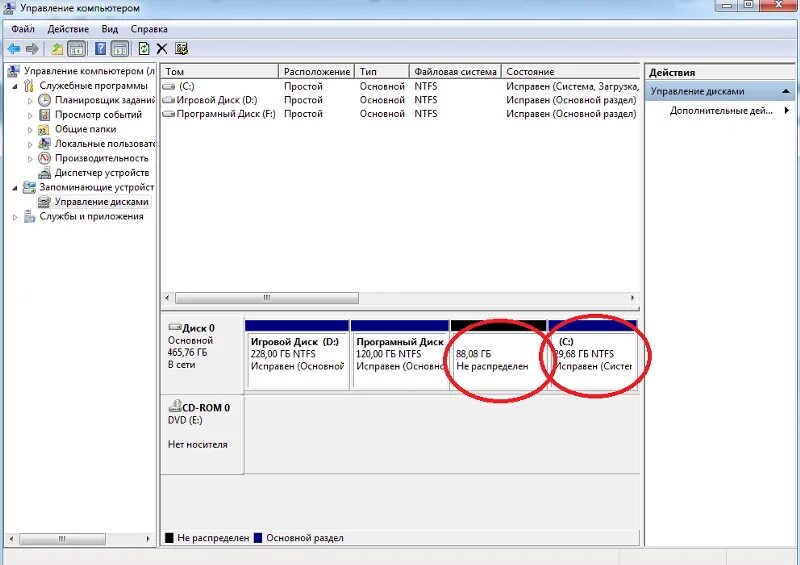Viewport: 800px width, 565px height.
Task: Click the Up one level folder icon
Action: (x=57, y=49)
